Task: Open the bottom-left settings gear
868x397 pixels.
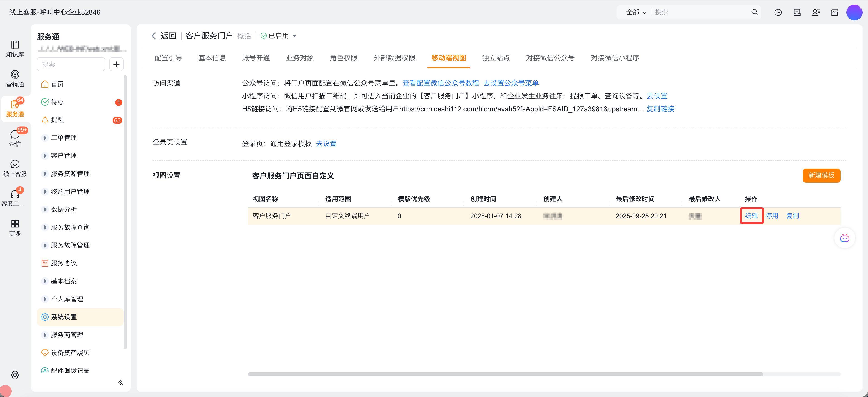Action: click(15, 375)
